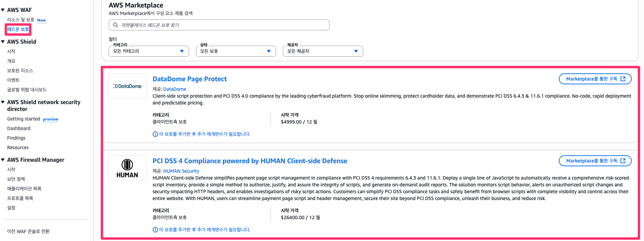Open AWS Shield 개요 page
Image resolution: width=644 pixels, height=241 pixels.
pos(11,61)
